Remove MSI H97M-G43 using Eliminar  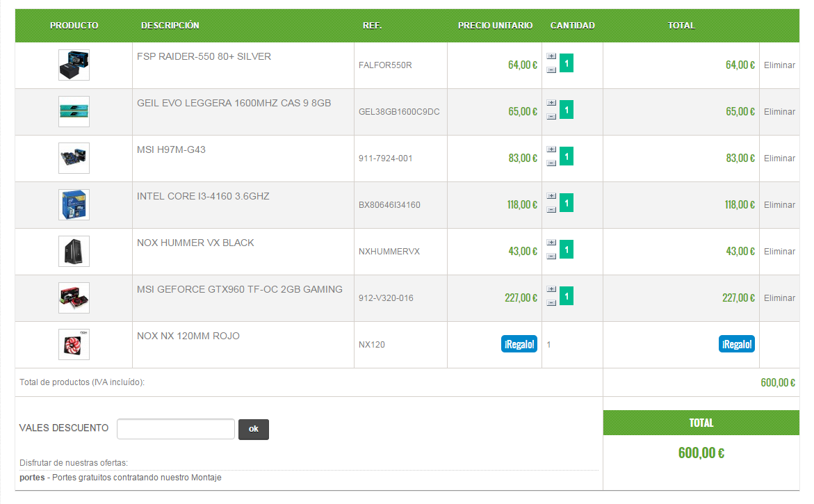[779, 158]
